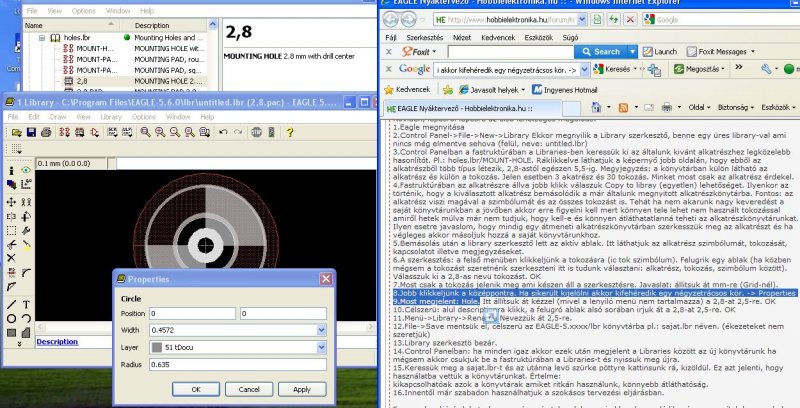Select the Show (eye) tool in tool palette
Image resolution: width=800 pixels, height=408 pixels.
coord(26,171)
